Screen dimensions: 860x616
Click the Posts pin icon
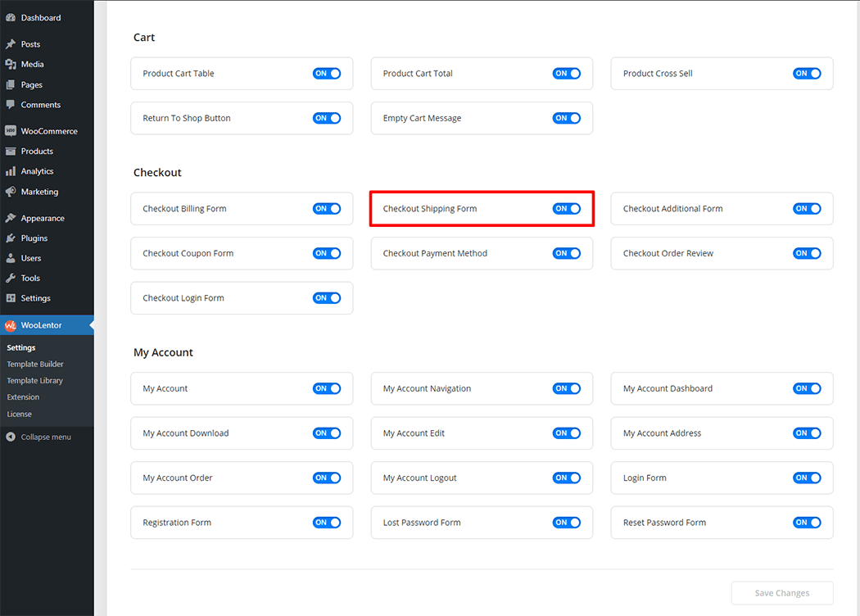[11, 44]
